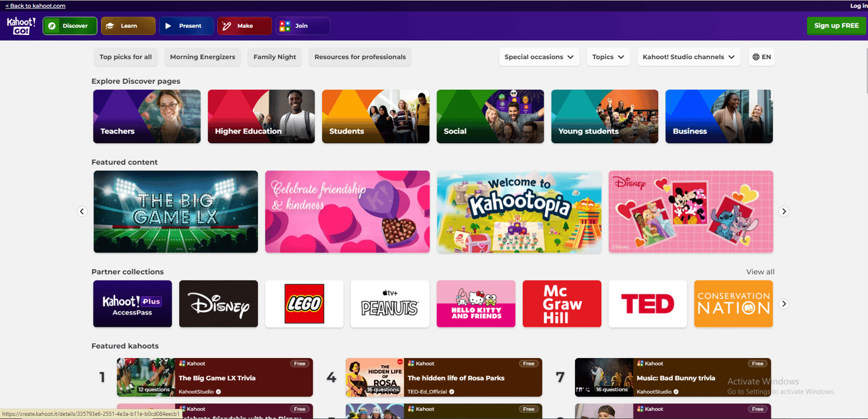The height and width of the screenshot is (419, 868).
Task: Click Free badge on Bad Bunny trivia
Action: pos(757,364)
